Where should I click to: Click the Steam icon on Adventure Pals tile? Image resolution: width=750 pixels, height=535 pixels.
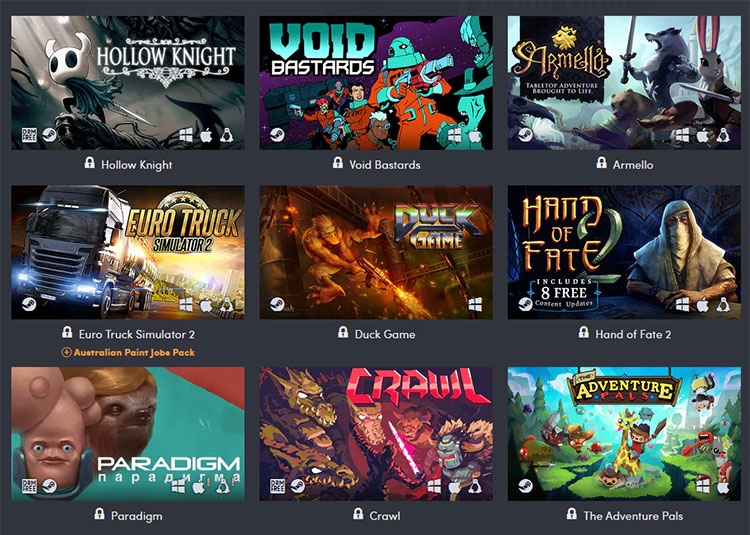click(x=526, y=486)
